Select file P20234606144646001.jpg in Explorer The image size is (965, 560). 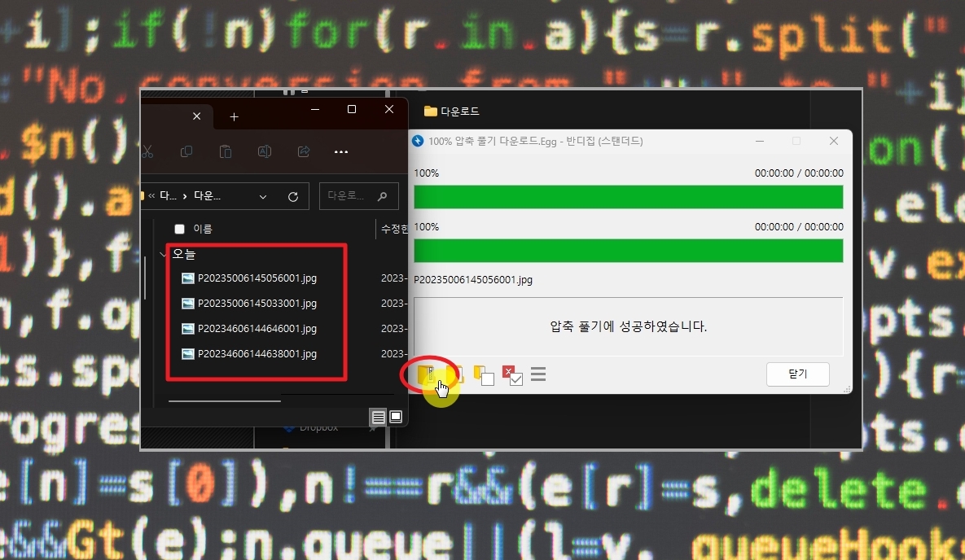tap(257, 329)
